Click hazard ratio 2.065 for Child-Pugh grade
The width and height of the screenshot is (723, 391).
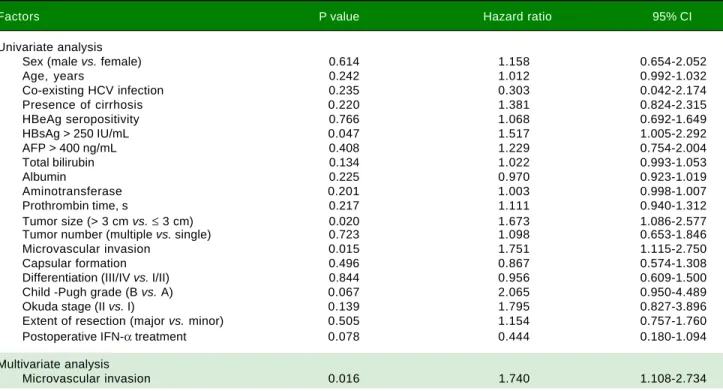tap(514, 292)
